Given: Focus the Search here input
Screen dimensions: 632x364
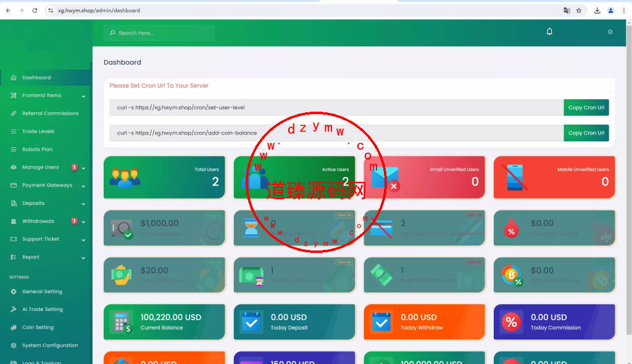Looking at the screenshot, I should (159, 33).
